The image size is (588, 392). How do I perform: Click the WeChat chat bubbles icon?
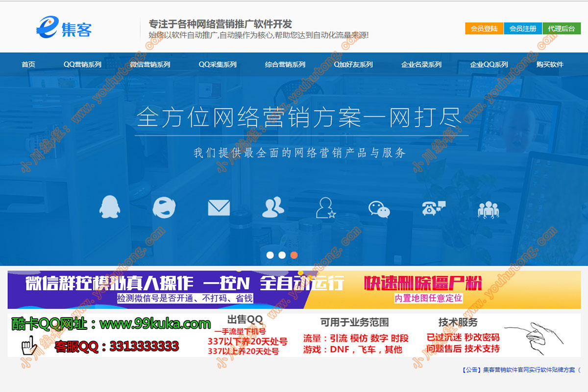(379, 209)
